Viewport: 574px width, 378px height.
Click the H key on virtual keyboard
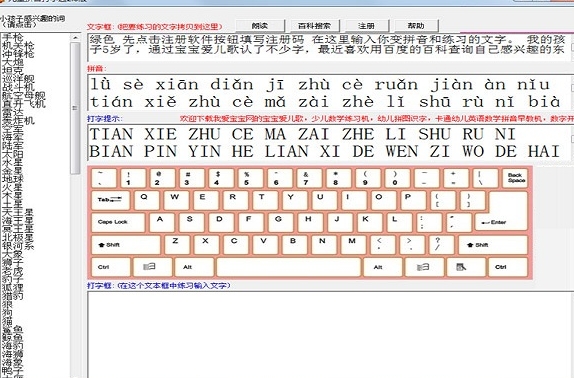tap(310, 222)
